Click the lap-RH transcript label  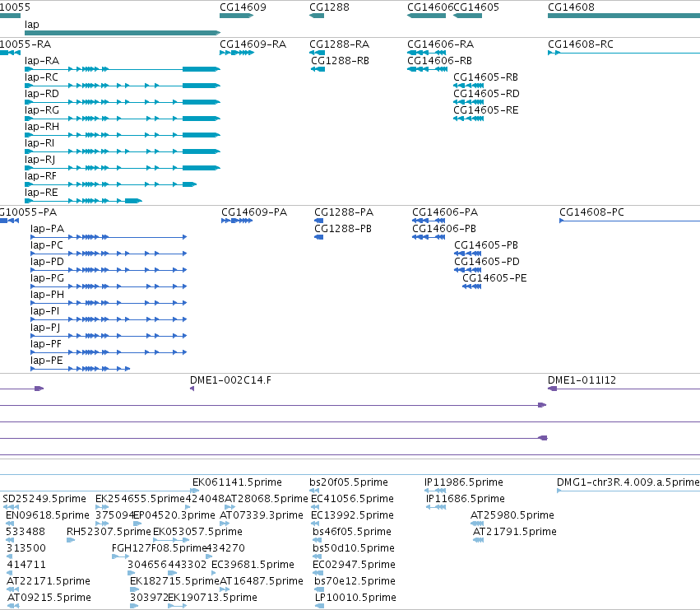pos(42,127)
